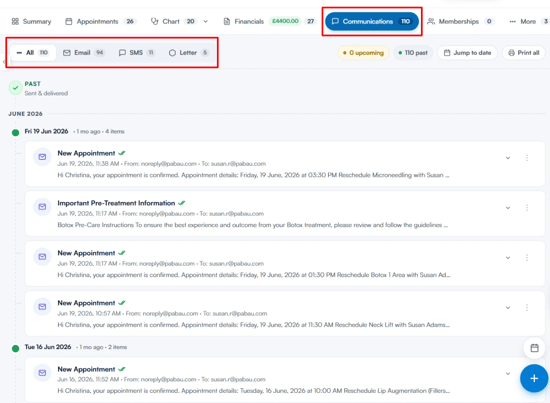
Task: Click the envelope icon on Important Pre-Treatment Information
Action: click(x=42, y=207)
